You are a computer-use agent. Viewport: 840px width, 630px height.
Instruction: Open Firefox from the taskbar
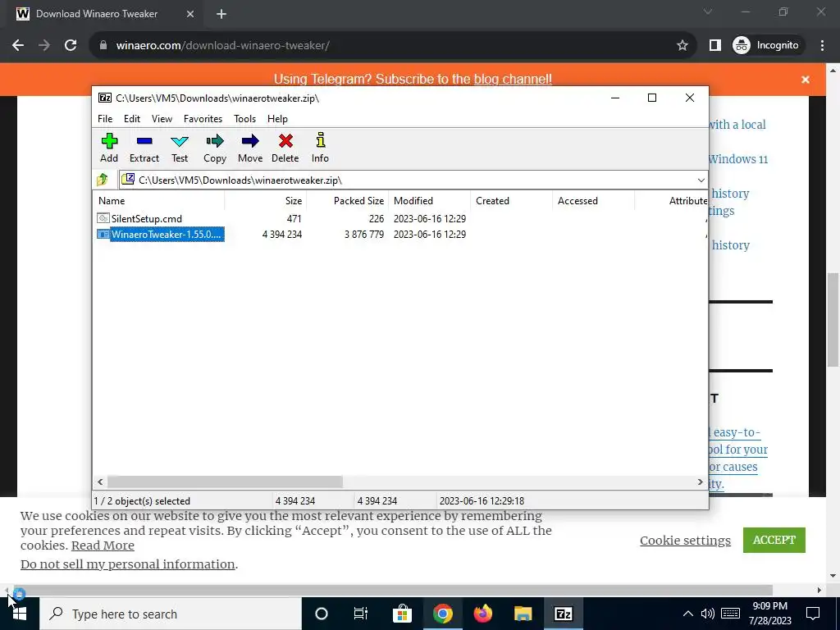click(482, 614)
